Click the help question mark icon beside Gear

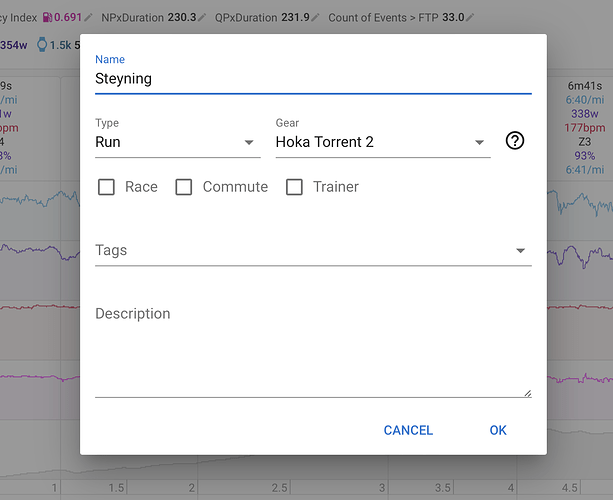point(514,141)
